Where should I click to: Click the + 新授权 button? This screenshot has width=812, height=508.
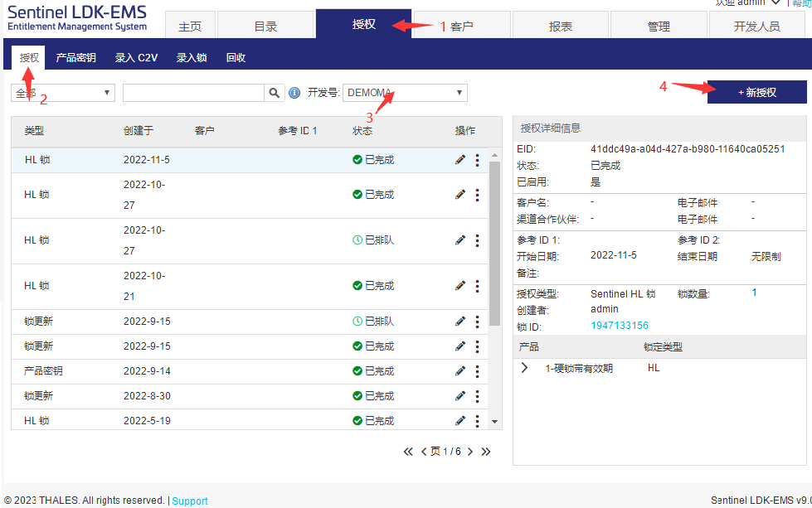pos(756,92)
